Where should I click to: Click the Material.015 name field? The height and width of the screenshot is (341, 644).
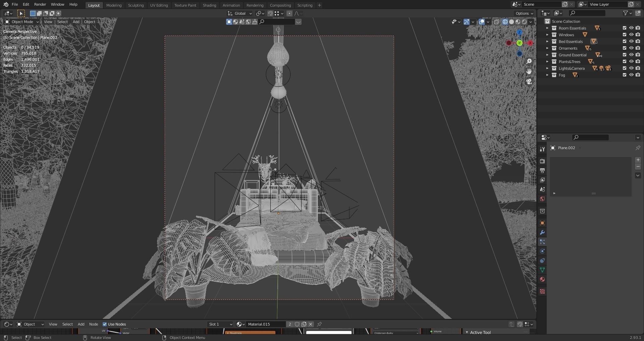(266, 324)
